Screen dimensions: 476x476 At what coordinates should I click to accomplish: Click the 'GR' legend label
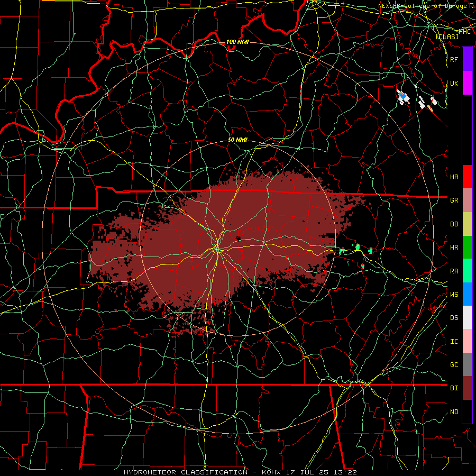point(454,200)
